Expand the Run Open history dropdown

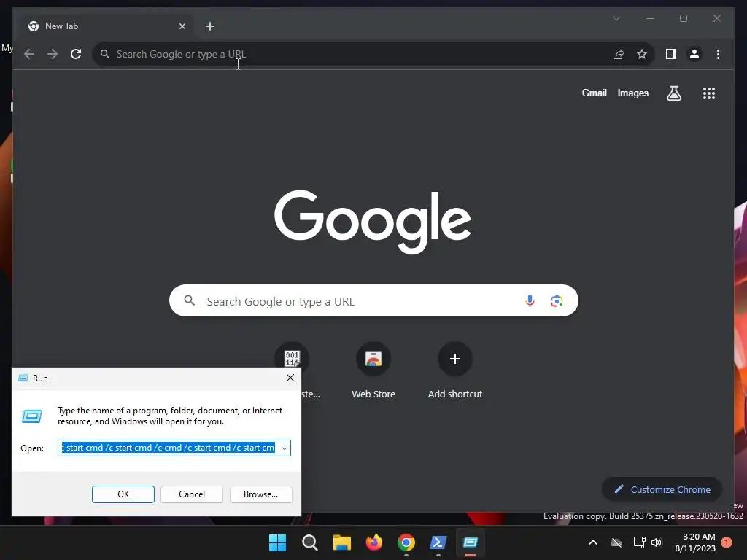[x=284, y=448]
